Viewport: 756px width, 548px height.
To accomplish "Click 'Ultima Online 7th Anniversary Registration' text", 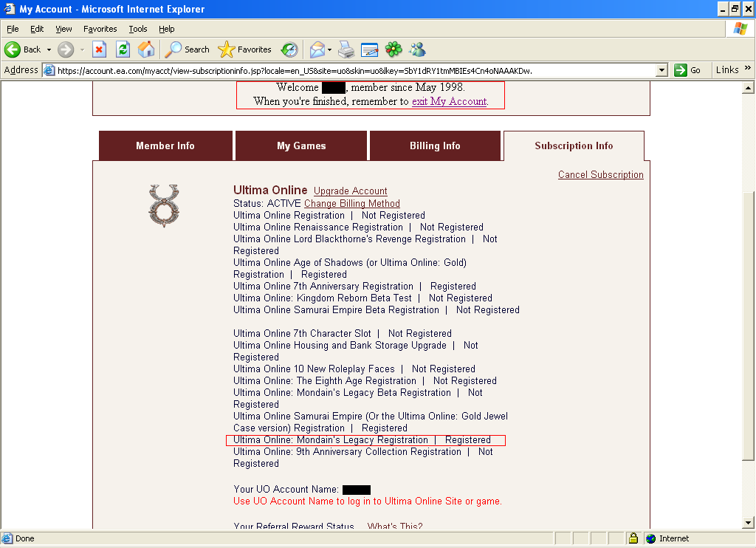I will click(x=323, y=286).
